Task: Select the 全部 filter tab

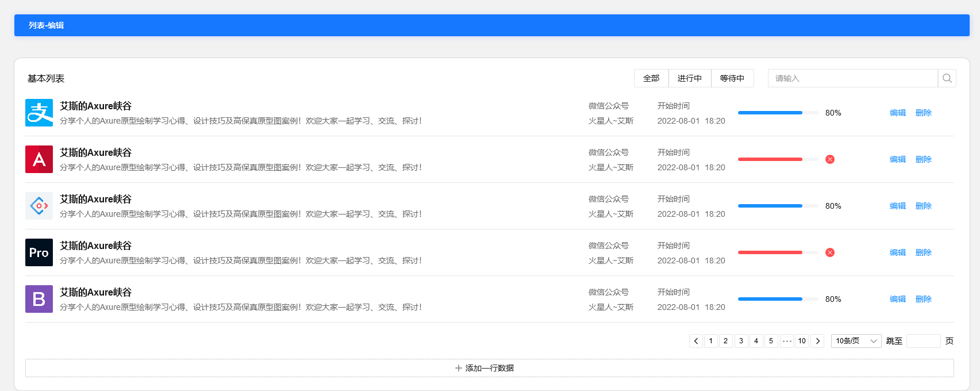Action: [x=651, y=78]
